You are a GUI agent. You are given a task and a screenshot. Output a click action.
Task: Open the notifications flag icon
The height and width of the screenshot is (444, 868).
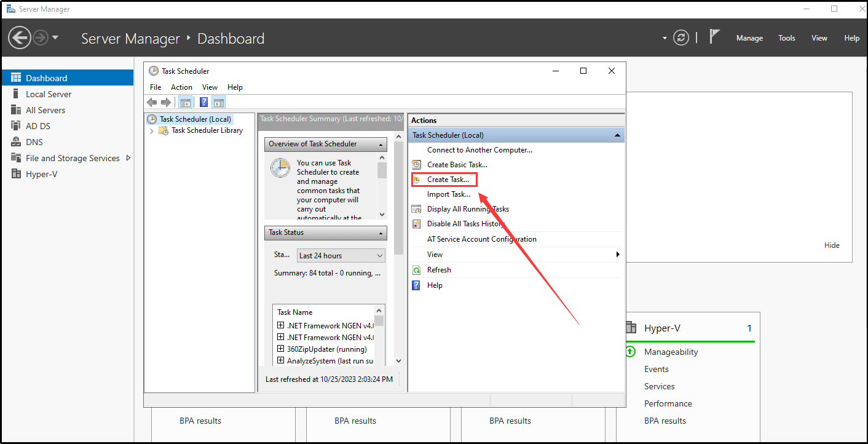coord(714,37)
